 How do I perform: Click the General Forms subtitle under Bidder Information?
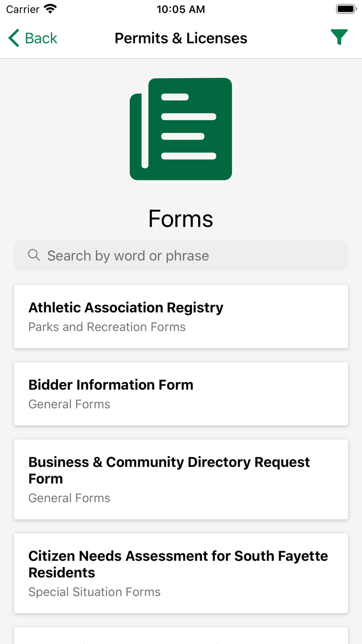click(x=69, y=404)
